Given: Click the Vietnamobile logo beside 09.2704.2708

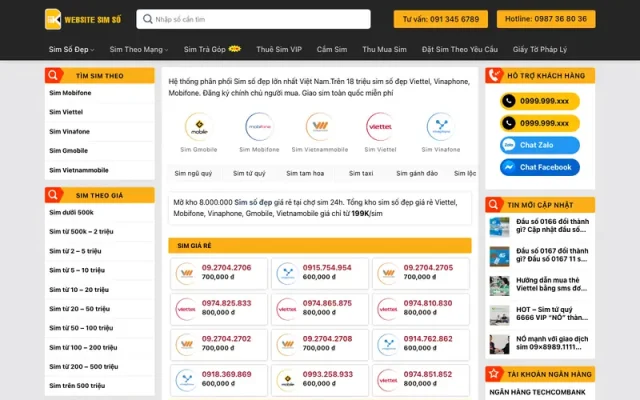Looking at the screenshot, I should click(x=287, y=344).
